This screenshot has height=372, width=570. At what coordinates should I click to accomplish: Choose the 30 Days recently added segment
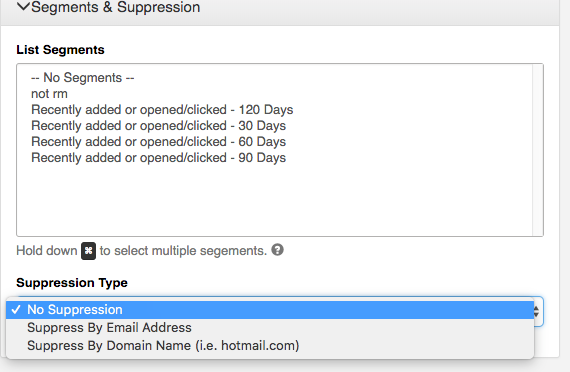158,126
